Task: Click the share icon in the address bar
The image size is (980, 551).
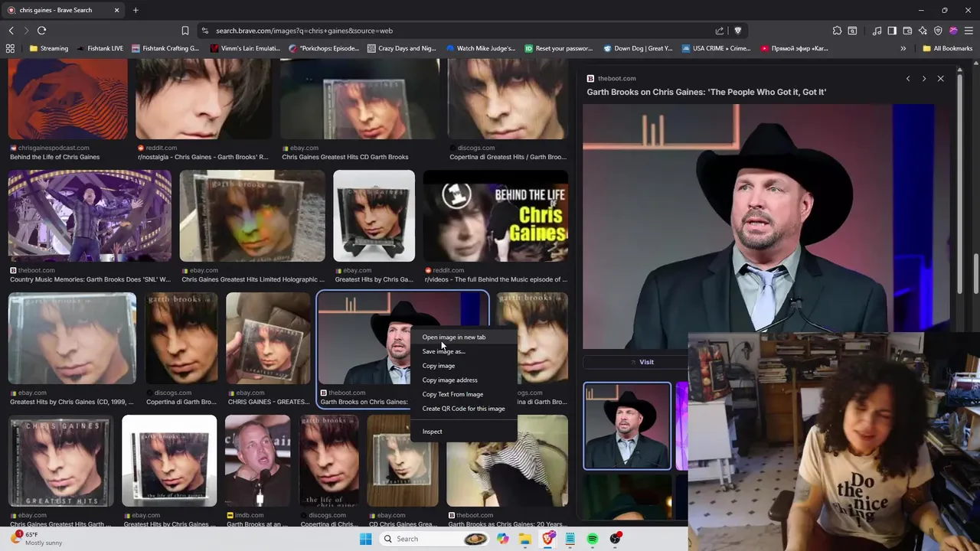Action: 720,31
